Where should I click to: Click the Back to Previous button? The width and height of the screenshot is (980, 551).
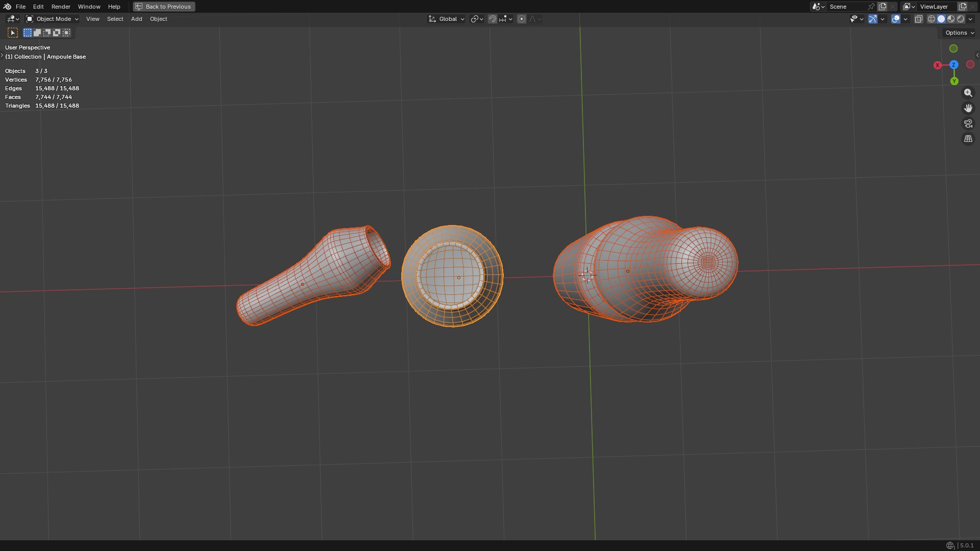pyautogui.click(x=164, y=7)
